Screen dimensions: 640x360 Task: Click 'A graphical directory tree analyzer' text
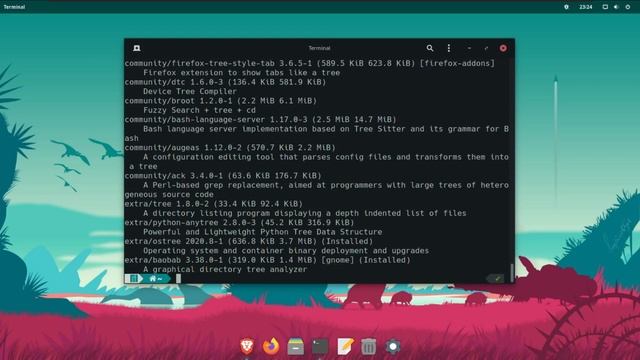(225, 269)
